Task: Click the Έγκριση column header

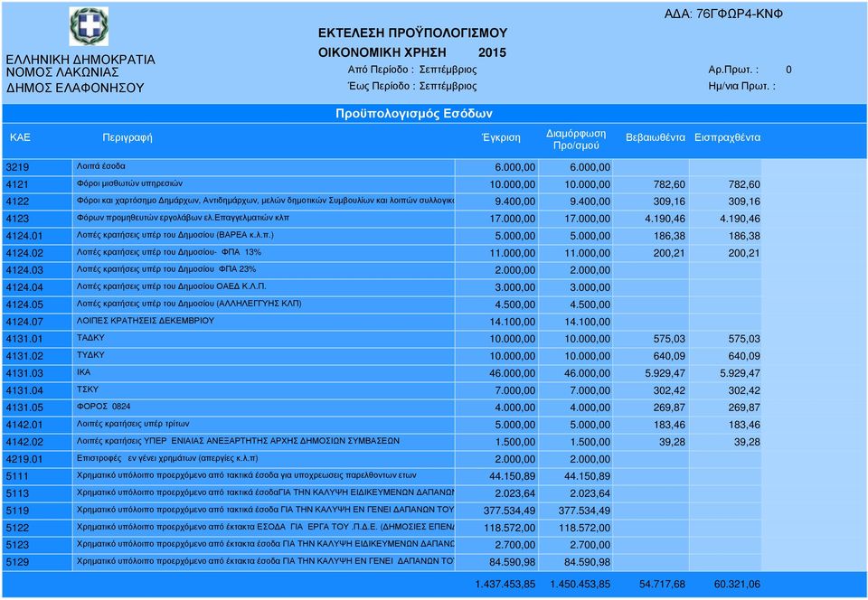Action: [x=501, y=137]
